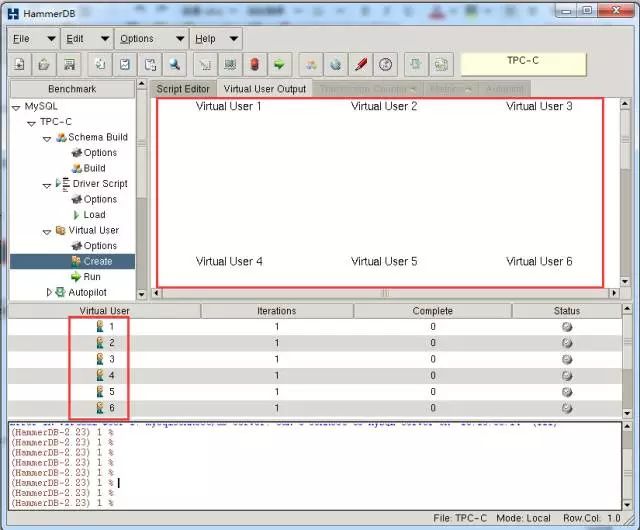Click the clipboard-check toolbar icon
The width and height of the screenshot is (640, 530).
pyautogui.click(x=125, y=65)
